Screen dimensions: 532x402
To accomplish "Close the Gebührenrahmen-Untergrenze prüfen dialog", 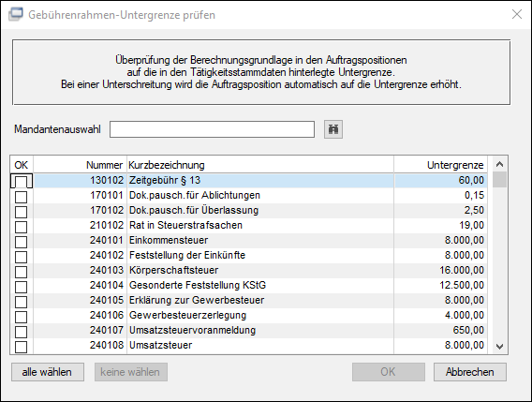I will 517,14.
